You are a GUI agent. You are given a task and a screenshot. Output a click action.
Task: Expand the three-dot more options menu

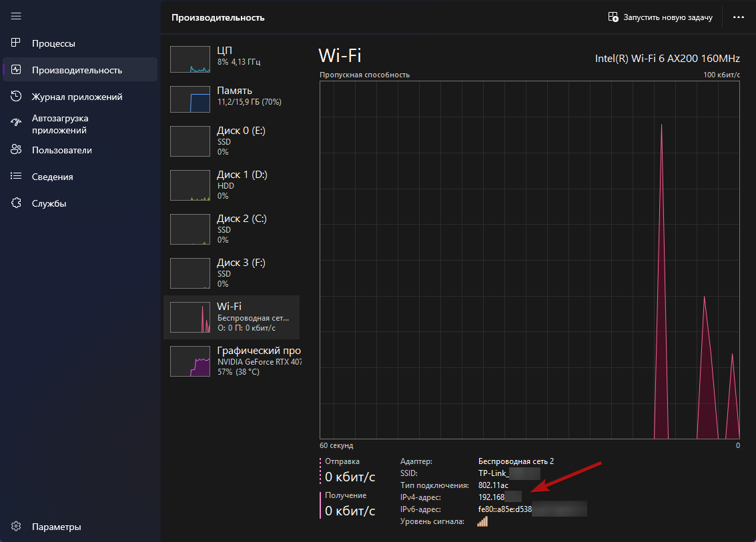click(x=738, y=17)
